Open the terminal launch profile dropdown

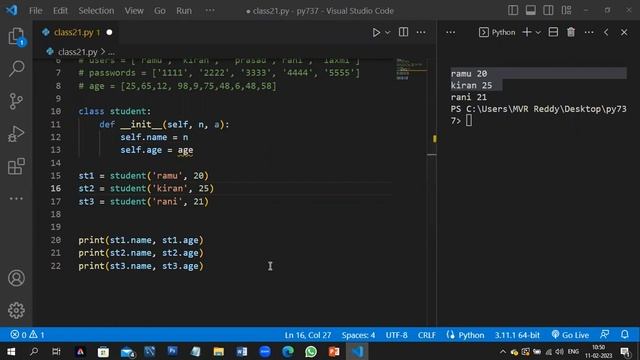[538, 32]
